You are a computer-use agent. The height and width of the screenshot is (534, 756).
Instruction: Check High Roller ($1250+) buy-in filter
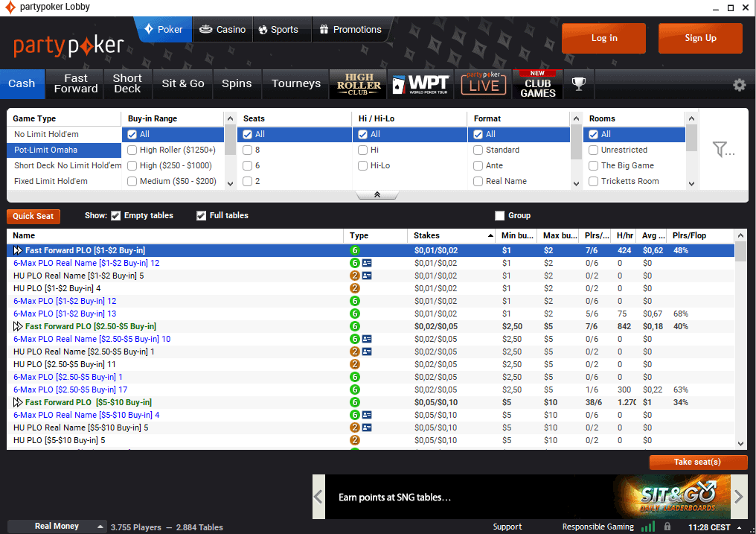(132, 150)
